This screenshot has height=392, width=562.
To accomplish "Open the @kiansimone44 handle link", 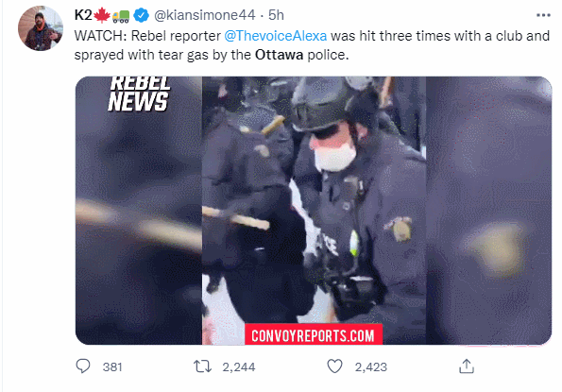I will pos(205,15).
